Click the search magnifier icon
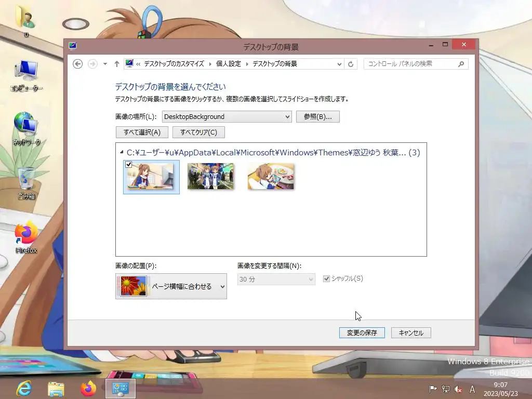This screenshot has width=532, height=399. [x=461, y=64]
